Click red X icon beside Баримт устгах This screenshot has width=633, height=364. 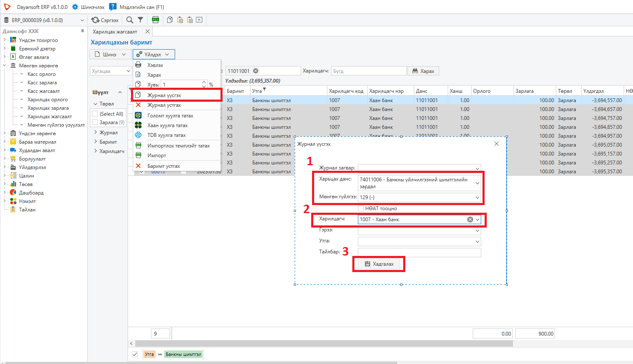pos(138,166)
